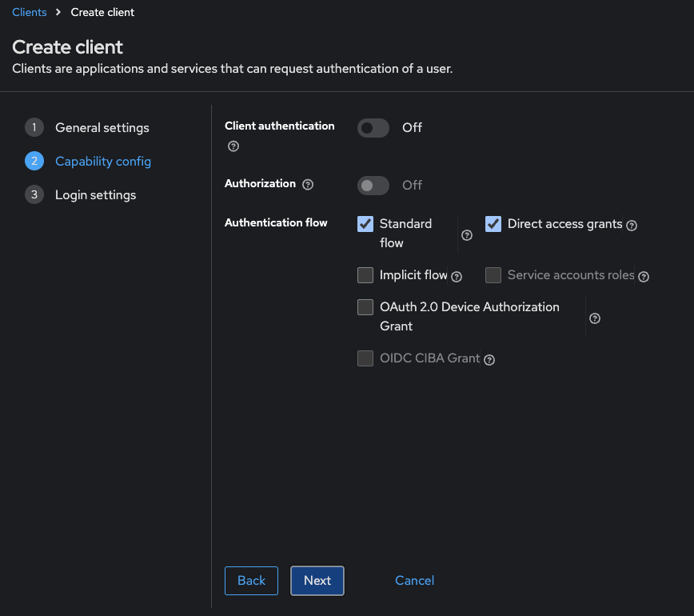Disable Direct access grants

click(493, 224)
